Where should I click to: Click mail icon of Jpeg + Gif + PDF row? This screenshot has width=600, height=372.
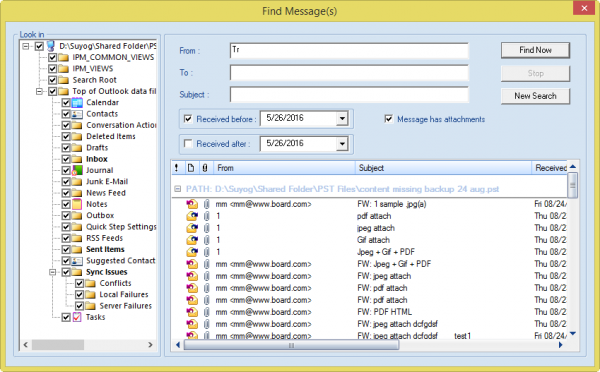[x=192, y=252]
